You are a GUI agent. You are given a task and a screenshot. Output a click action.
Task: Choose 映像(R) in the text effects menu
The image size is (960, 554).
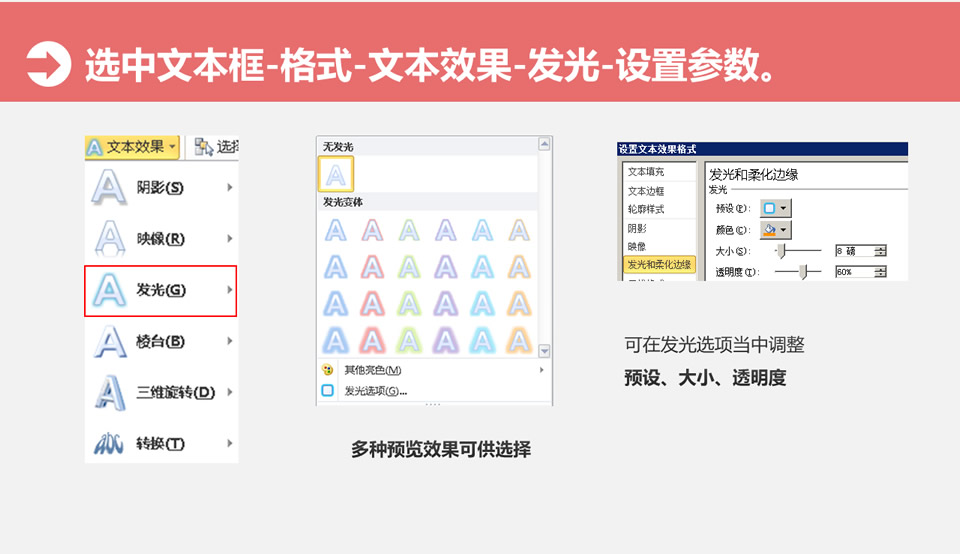(160, 239)
